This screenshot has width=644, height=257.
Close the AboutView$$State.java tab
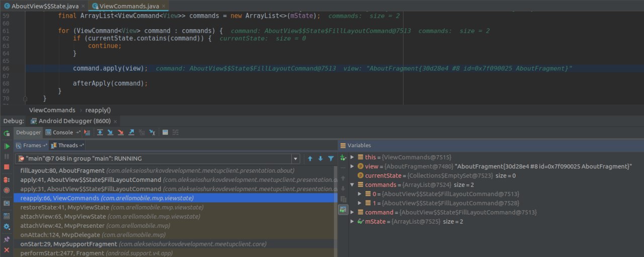click(83, 6)
